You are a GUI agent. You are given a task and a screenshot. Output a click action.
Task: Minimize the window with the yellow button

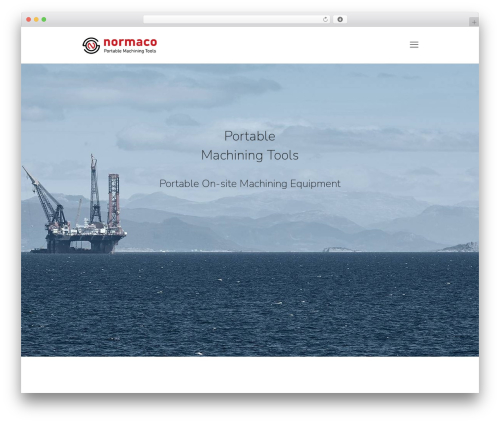click(36, 20)
